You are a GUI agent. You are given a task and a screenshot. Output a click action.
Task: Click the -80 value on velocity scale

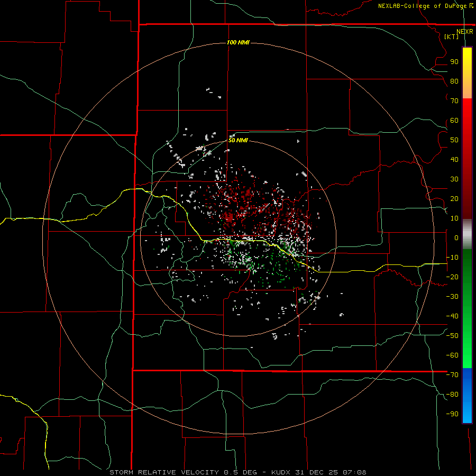point(452,395)
